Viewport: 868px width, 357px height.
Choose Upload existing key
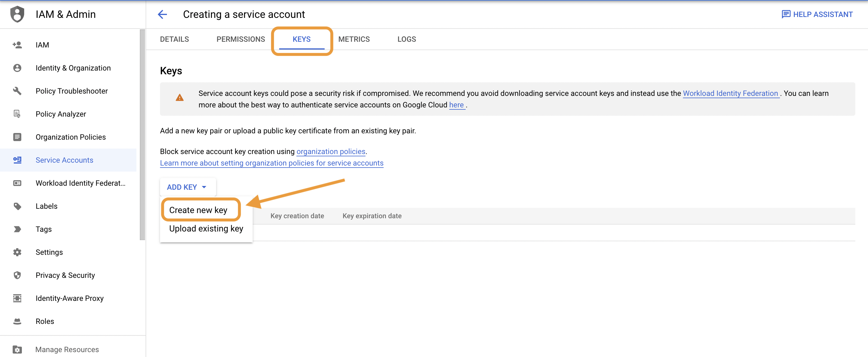pos(206,229)
